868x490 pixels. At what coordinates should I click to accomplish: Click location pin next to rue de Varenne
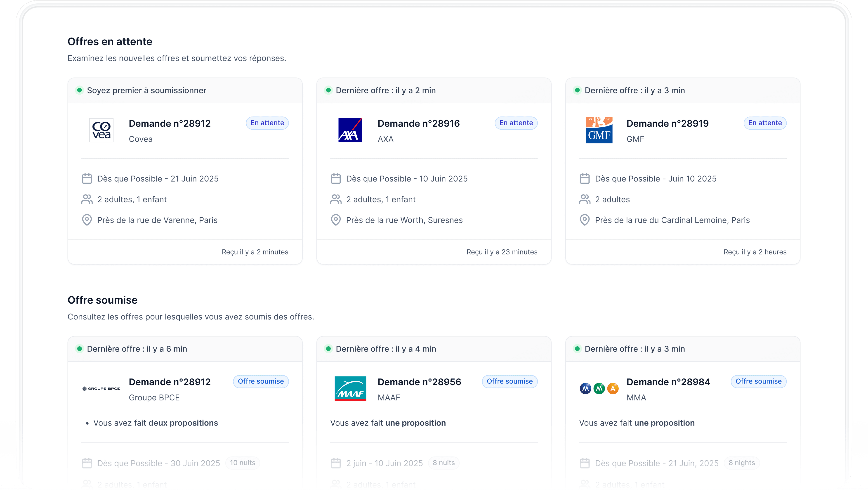coord(87,220)
